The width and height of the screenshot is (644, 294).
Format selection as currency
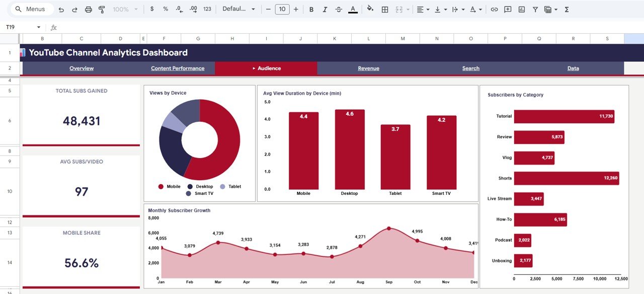tap(152, 9)
